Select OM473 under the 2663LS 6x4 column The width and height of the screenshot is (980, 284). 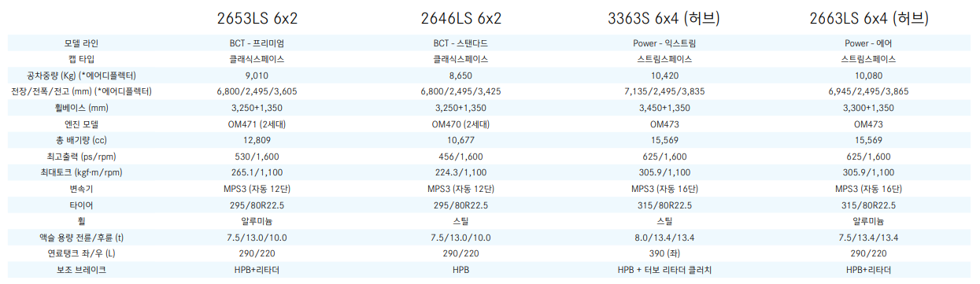868,124
